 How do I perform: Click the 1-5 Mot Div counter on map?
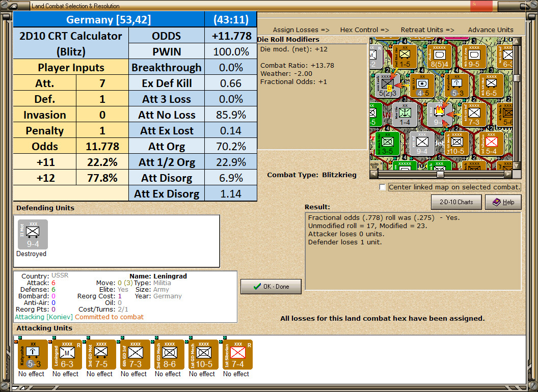click(405, 57)
